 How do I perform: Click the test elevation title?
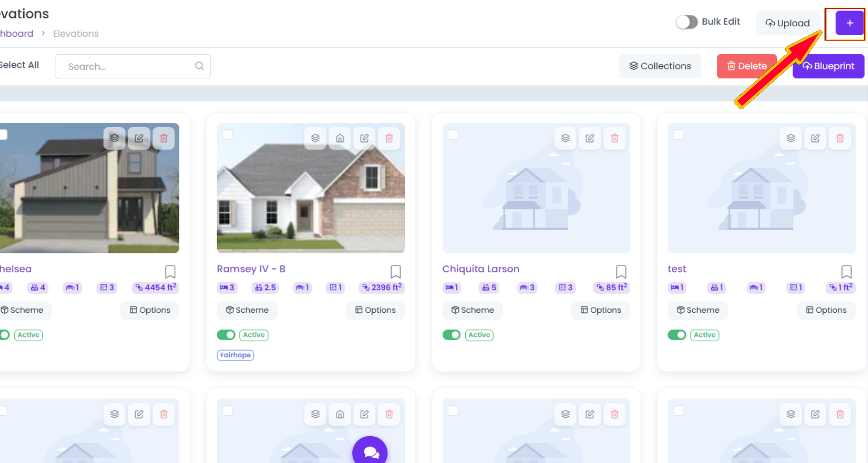coord(677,269)
